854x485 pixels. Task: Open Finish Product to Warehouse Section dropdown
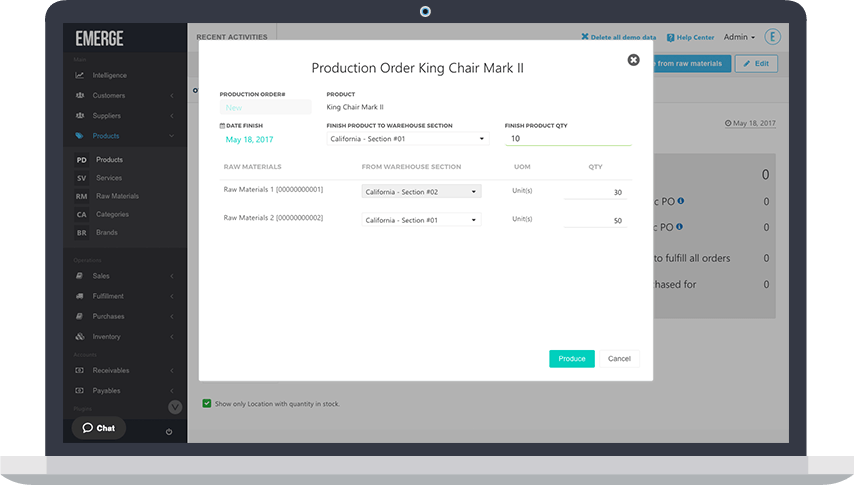[409, 139]
